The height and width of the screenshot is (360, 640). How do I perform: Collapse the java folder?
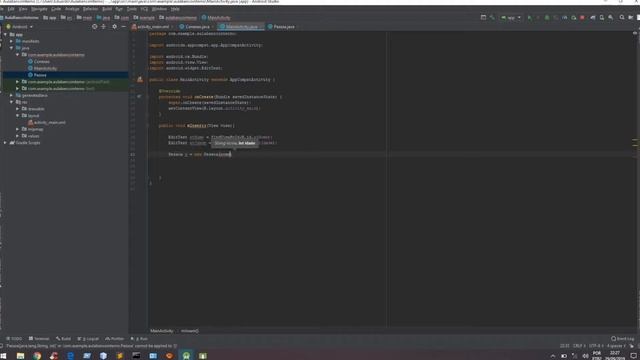(x=11, y=48)
